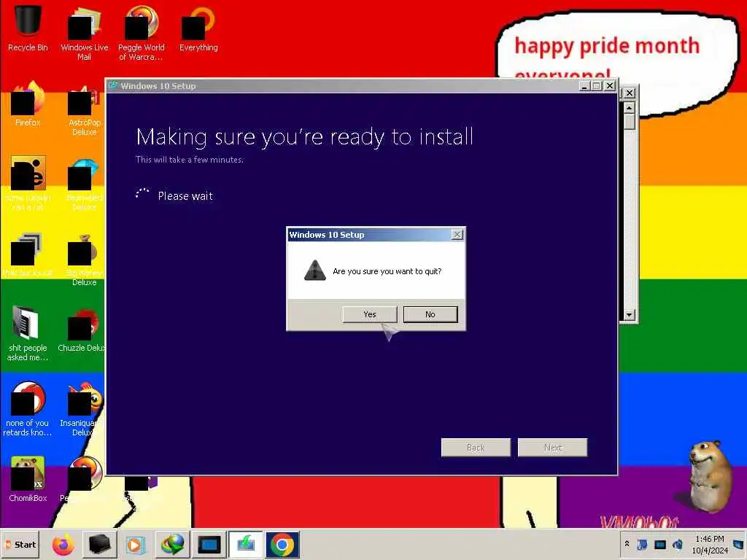Click scrollbar down arrow in background window

(x=630, y=314)
